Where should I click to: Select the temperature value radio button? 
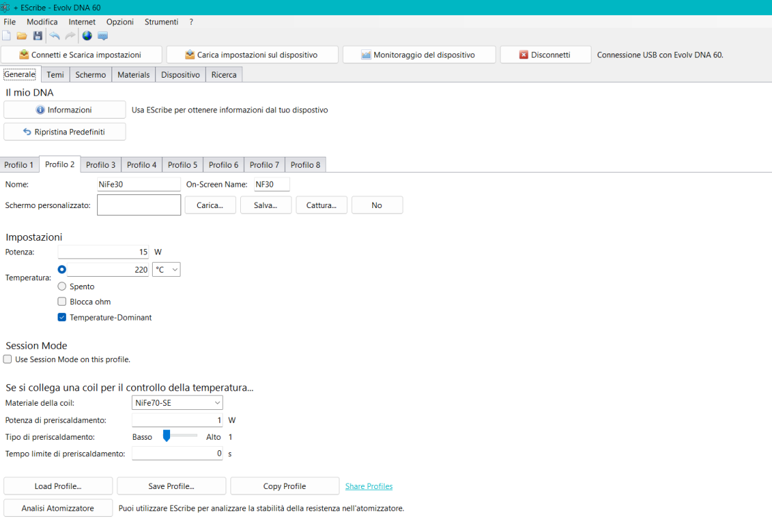tap(62, 269)
